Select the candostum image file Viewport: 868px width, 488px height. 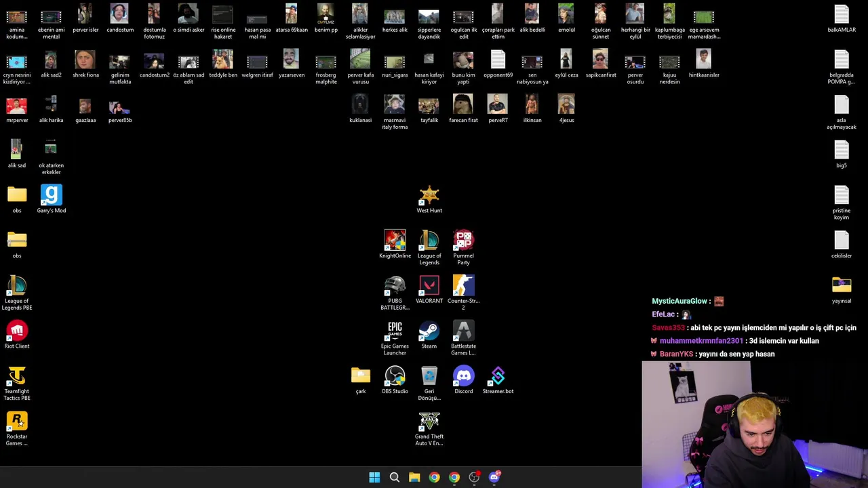click(120, 19)
